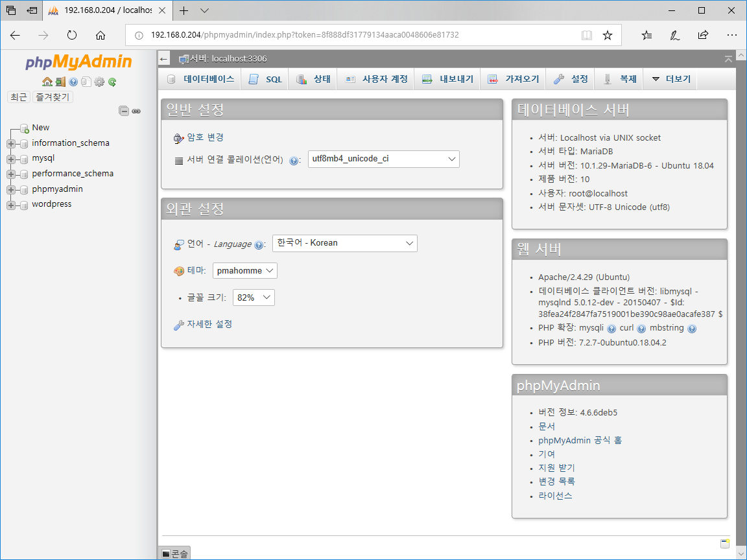This screenshot has height=560, width=747.
Task: Expand the wordpress database node
Action: point(11,205)
